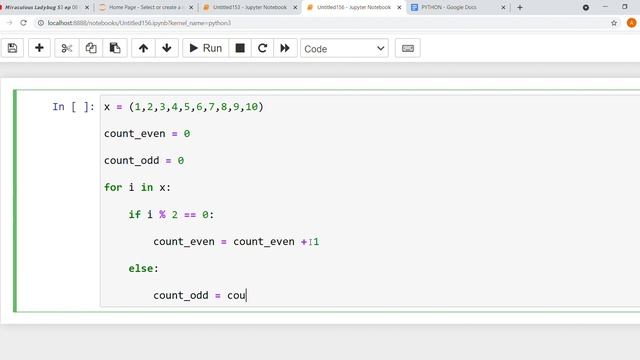Click the 'else:' line in the cell
This screenshot has width=640, height=360.
click(143, 268)
